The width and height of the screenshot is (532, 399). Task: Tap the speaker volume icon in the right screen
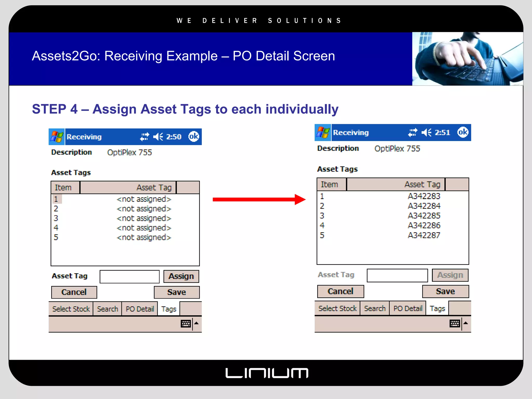[426, 132]
